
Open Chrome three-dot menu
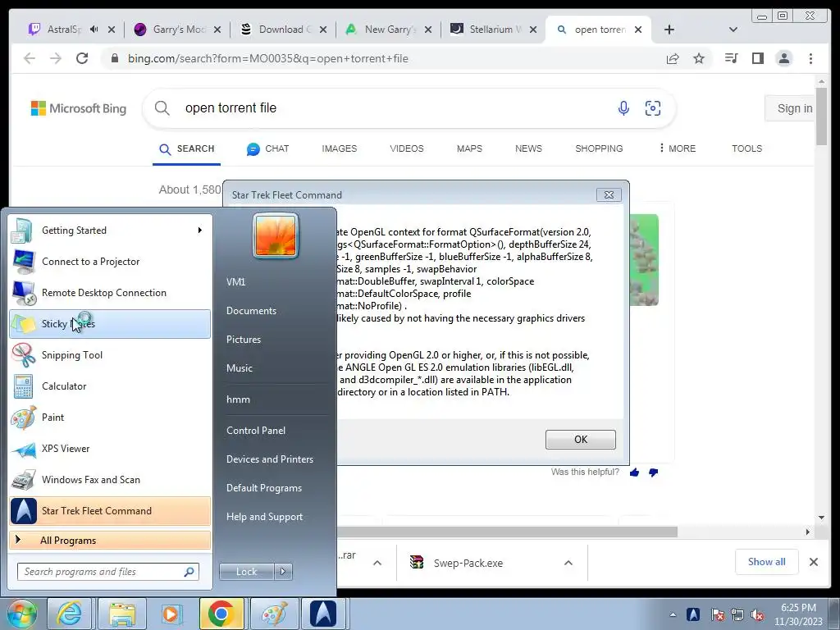[810, 58]
